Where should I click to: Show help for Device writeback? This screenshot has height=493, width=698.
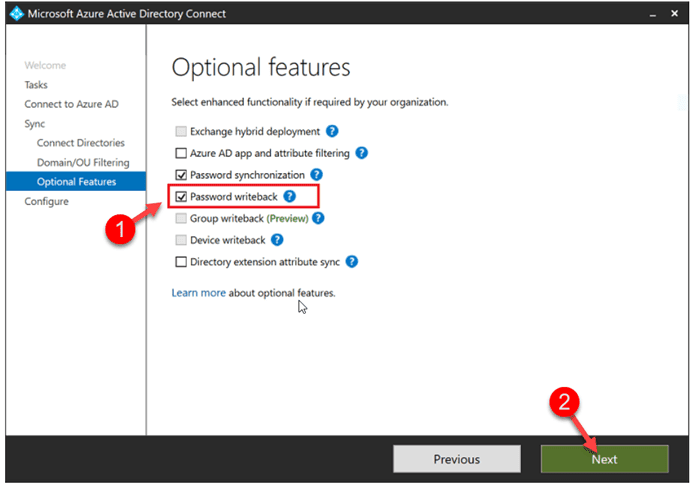[277, 240]
